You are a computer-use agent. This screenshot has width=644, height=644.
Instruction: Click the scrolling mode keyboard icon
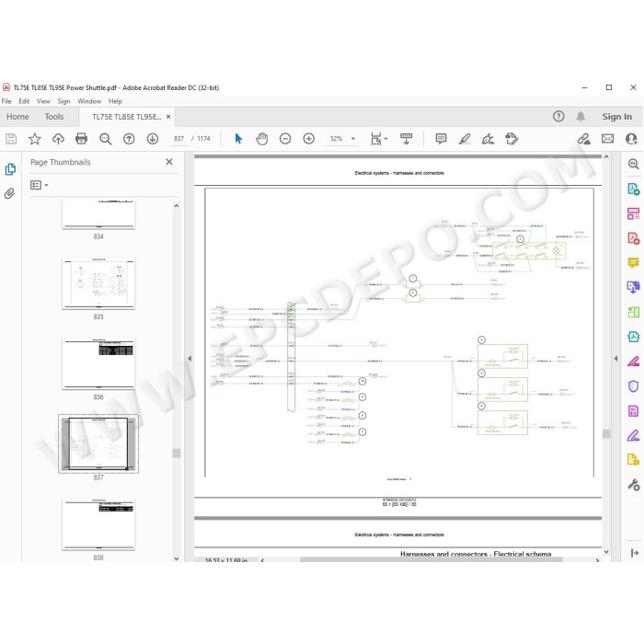coord(407,139)
